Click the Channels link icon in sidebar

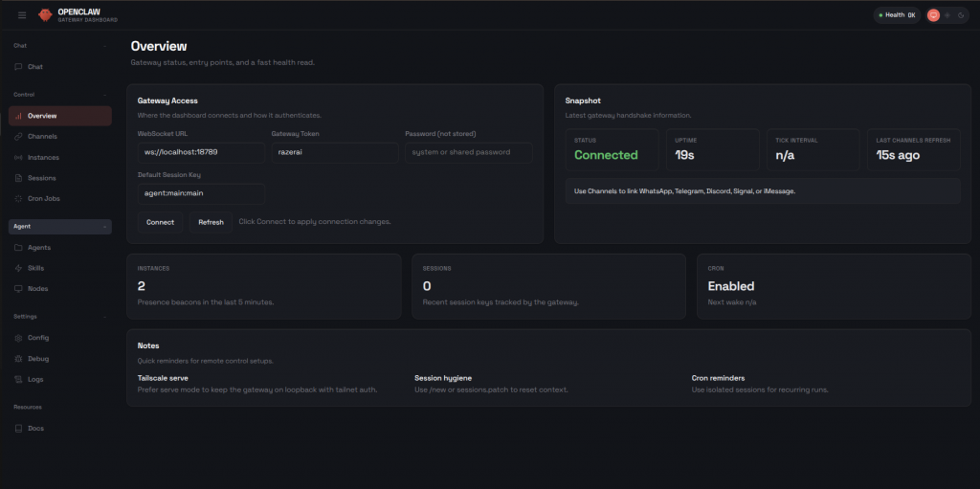click(x=19, y=137)
